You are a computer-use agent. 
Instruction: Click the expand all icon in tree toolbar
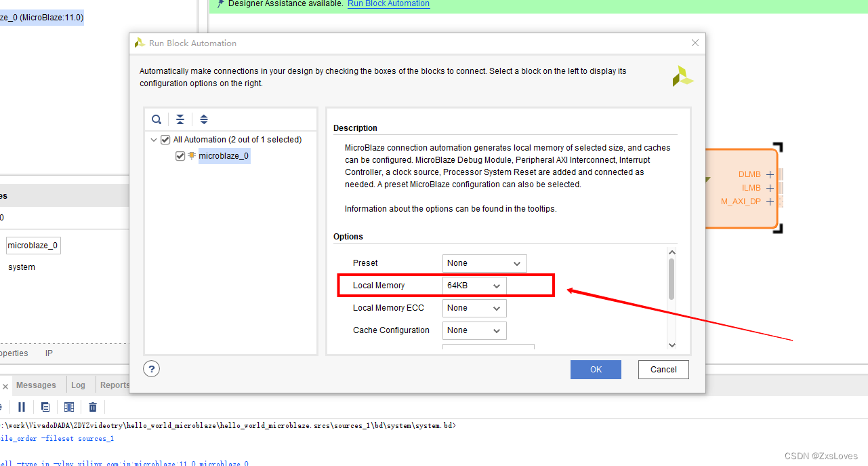click(204, 119)
